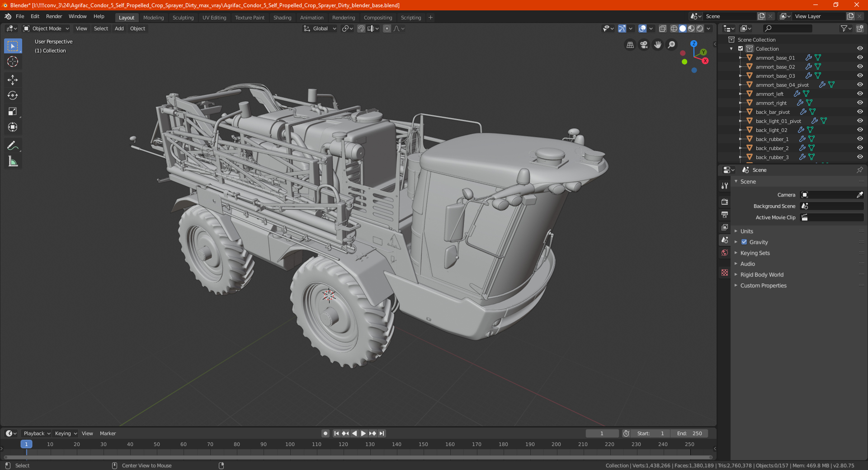Viewport: 868px width, 470px height.
Task: Click the pan view hand icon
Action: point(658,45)
